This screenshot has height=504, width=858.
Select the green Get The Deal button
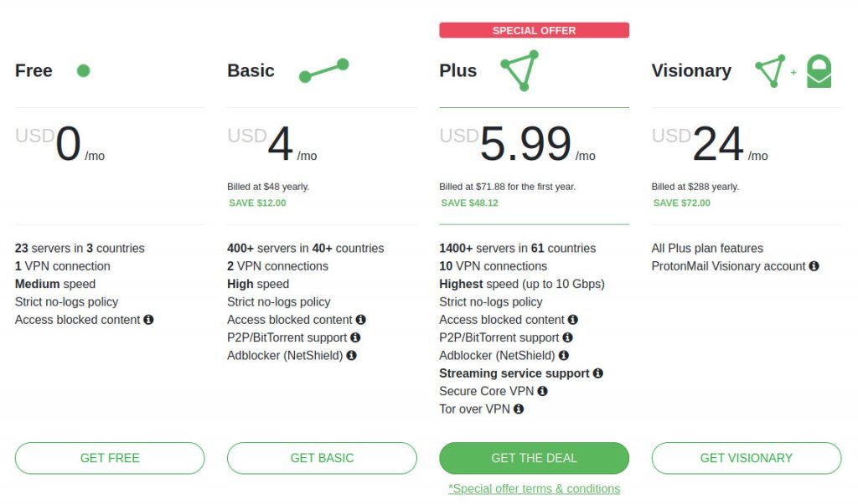(534, 458)
